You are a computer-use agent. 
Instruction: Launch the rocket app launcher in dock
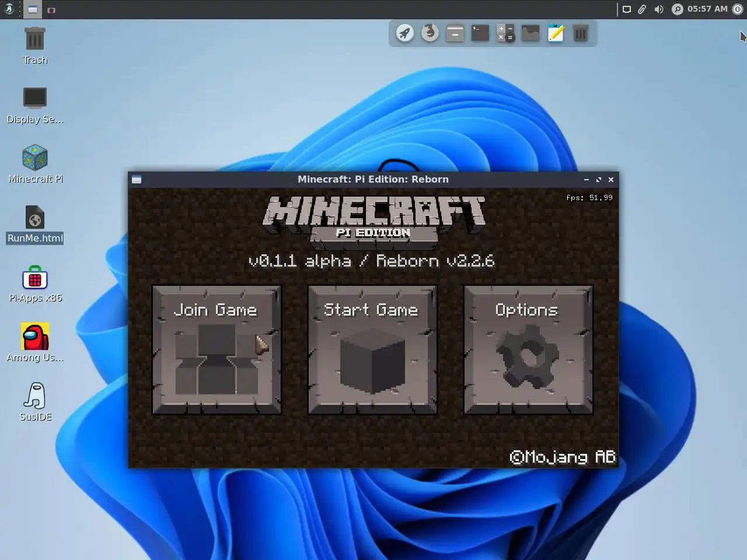click(x=404, y=33)
